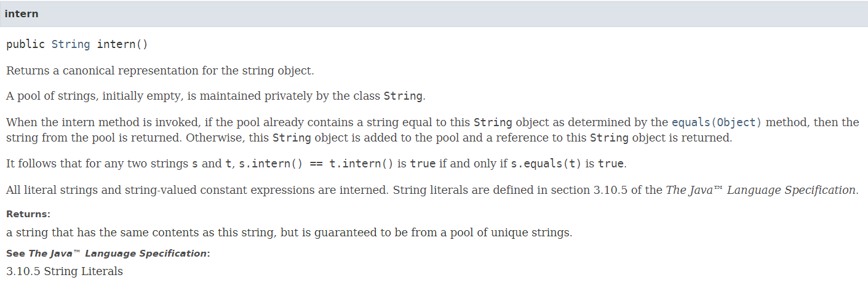Click the "intern" method heading bar title
Image resolution: width=868 pixels, height=288 pixels.
21,14
